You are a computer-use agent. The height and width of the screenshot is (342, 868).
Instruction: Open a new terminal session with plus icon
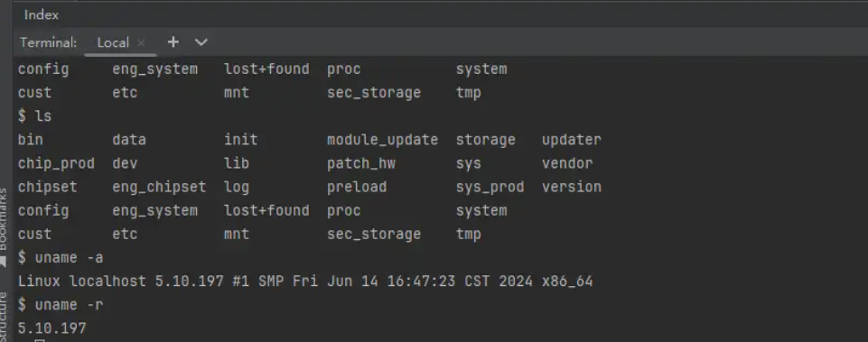[x=173, y=42]
